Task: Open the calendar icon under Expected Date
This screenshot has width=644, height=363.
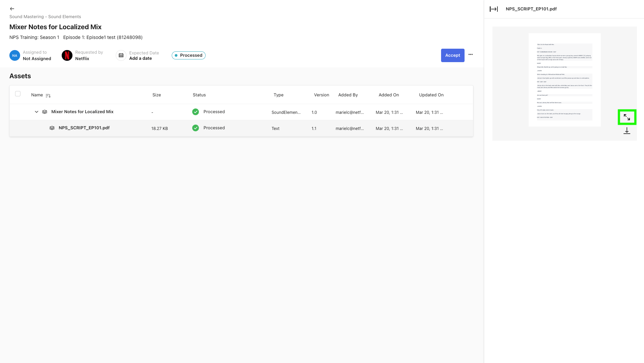Action: [121, 55]
